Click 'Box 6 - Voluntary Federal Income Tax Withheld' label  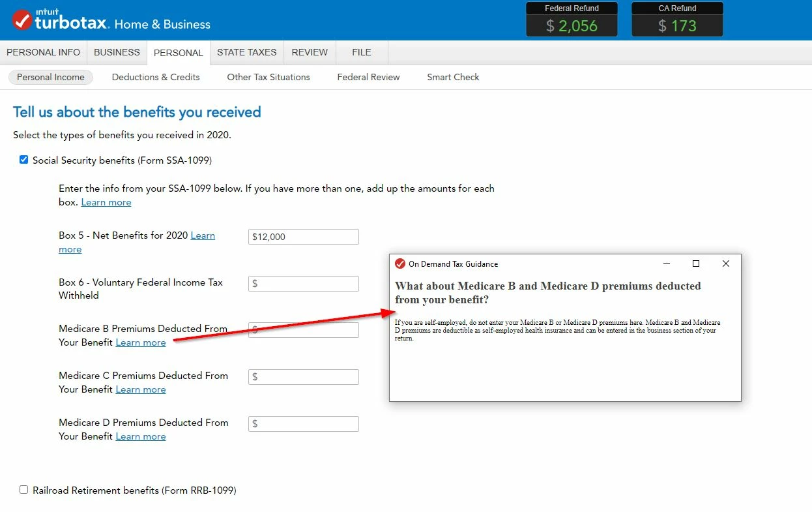point(141,289)
